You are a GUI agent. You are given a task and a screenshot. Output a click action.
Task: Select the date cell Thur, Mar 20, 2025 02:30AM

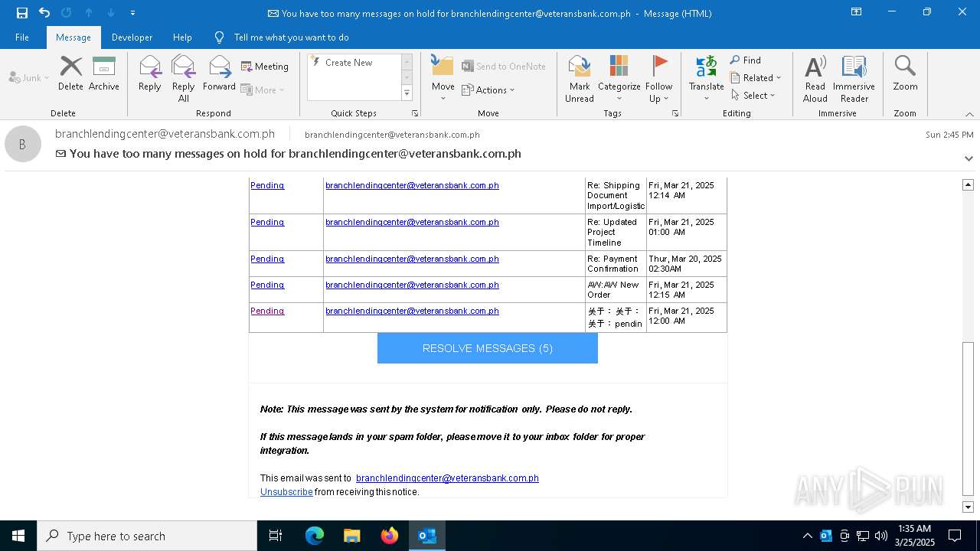click(687, 264)
